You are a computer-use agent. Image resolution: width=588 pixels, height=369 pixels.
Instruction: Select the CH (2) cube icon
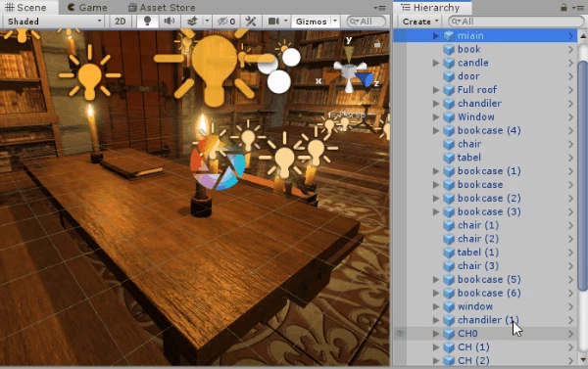coord(449,360)
